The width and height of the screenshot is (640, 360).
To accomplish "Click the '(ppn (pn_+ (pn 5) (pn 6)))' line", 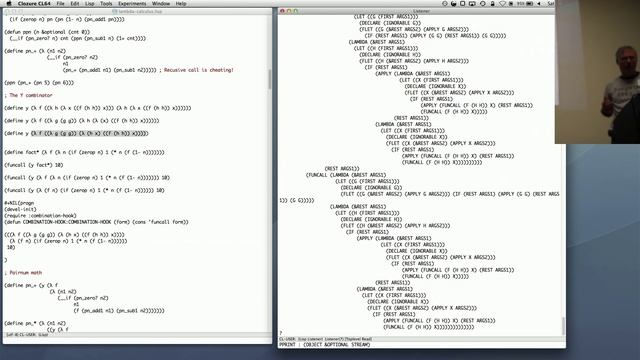I will [39, 82].
